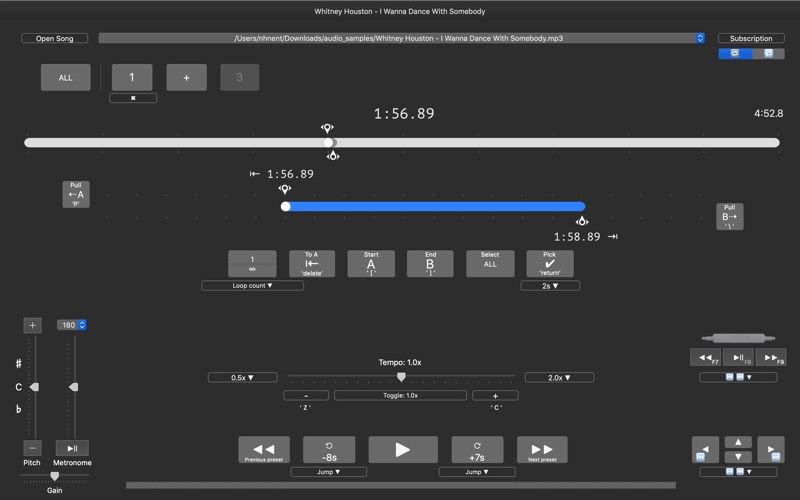This screenshot has width=800, height=500.
Task: Click the main Play button
Action: coord(403,449)
